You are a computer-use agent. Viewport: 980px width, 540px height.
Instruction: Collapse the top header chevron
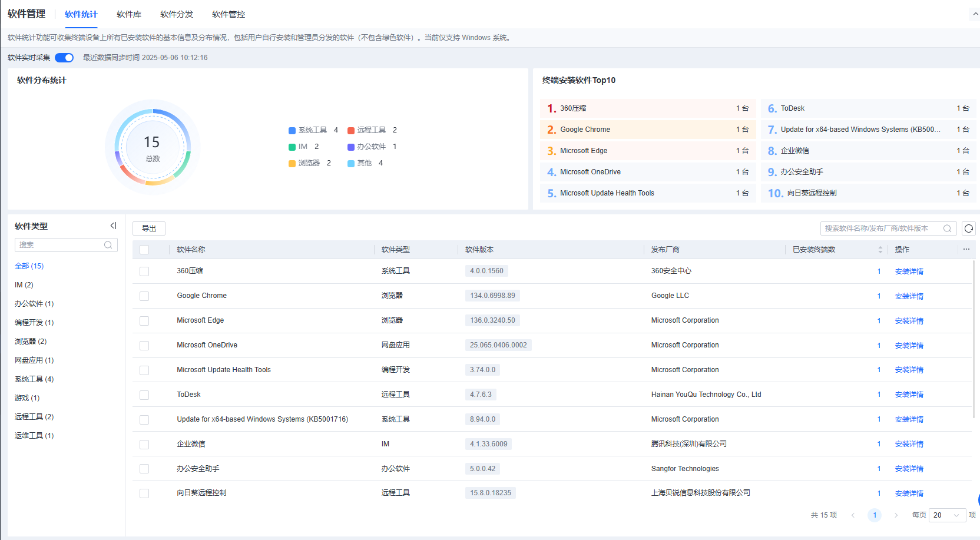(x=975, y=14)
